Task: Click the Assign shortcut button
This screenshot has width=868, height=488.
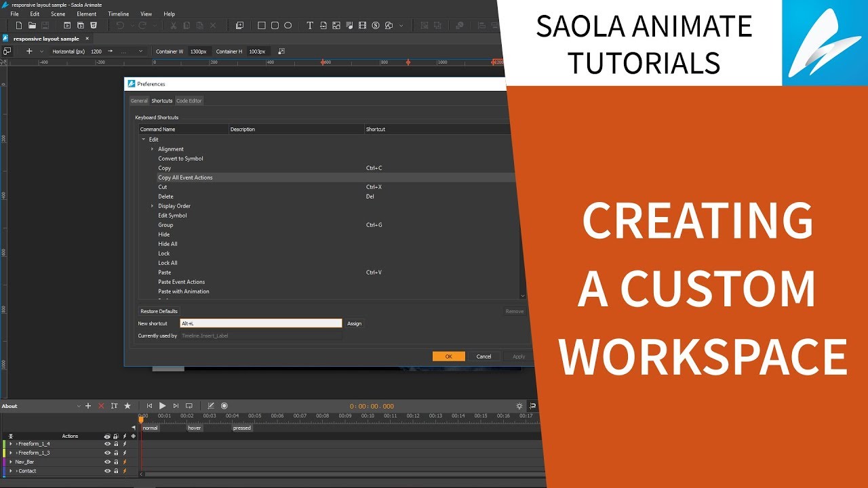Action: (355, 324)
